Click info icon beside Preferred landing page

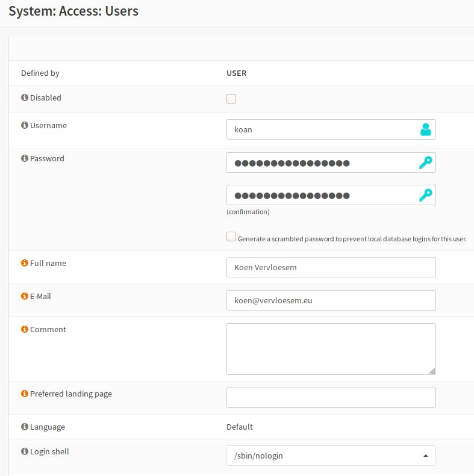pos(25,394)
